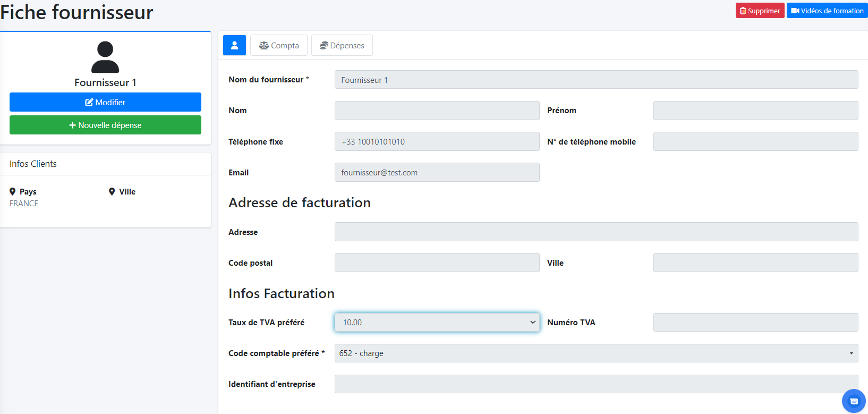The height and width of the screenshot is (414, 868).
Task: Select the user profile tab icon
Action: point(234,45)
